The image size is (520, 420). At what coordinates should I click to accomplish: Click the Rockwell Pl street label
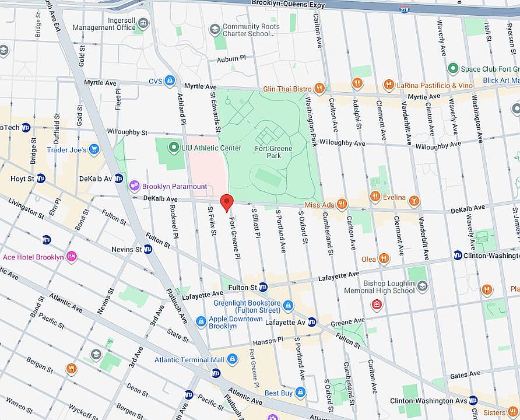(174, 222)
